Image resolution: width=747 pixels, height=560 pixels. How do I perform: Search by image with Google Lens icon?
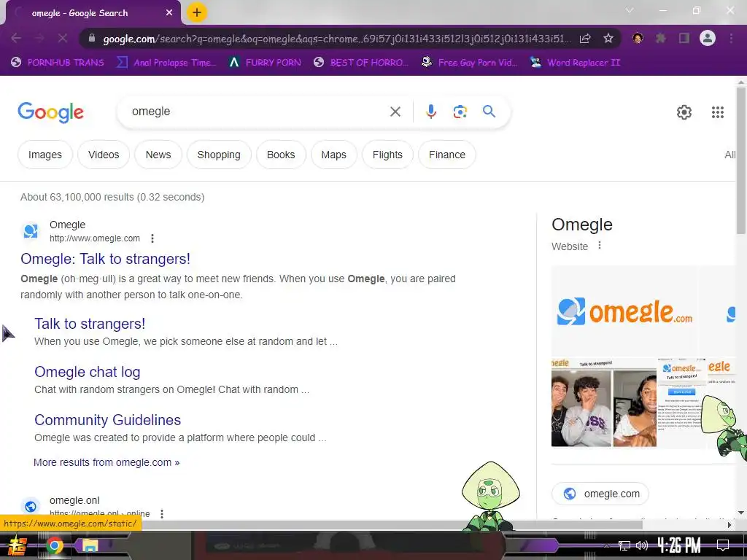click(460, 112)
